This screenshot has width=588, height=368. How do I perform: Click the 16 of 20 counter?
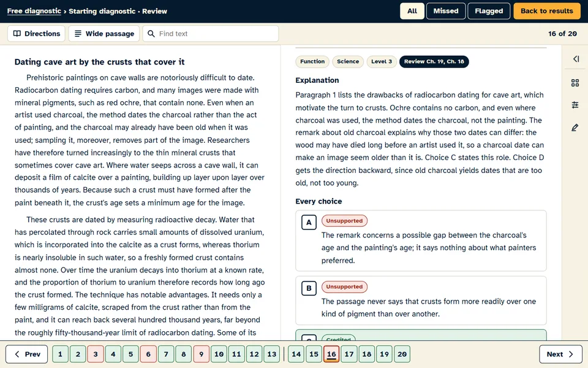(562, 34)
